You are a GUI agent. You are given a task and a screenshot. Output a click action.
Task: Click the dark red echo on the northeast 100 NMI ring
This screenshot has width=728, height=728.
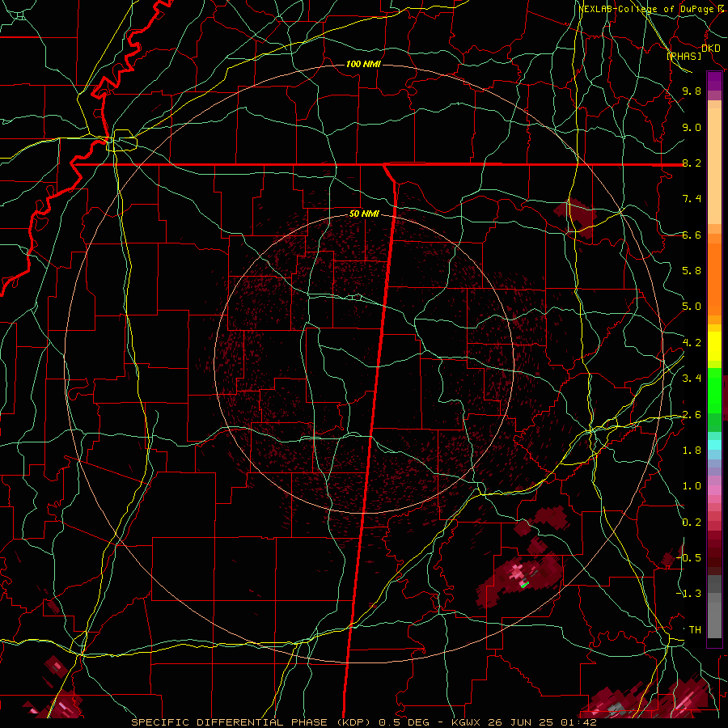click(576, 218)
